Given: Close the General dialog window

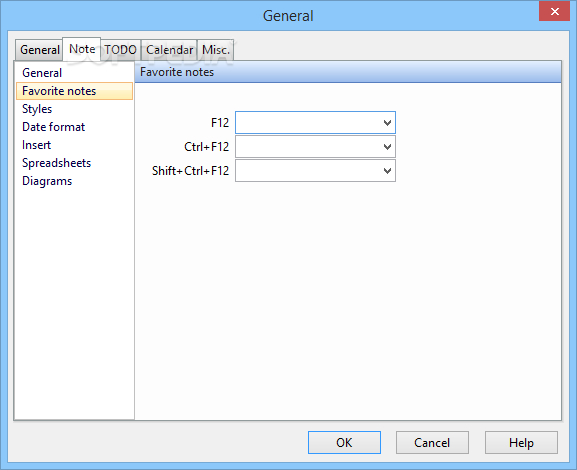Looking at the screenshot, I should (x=555, y=11).
